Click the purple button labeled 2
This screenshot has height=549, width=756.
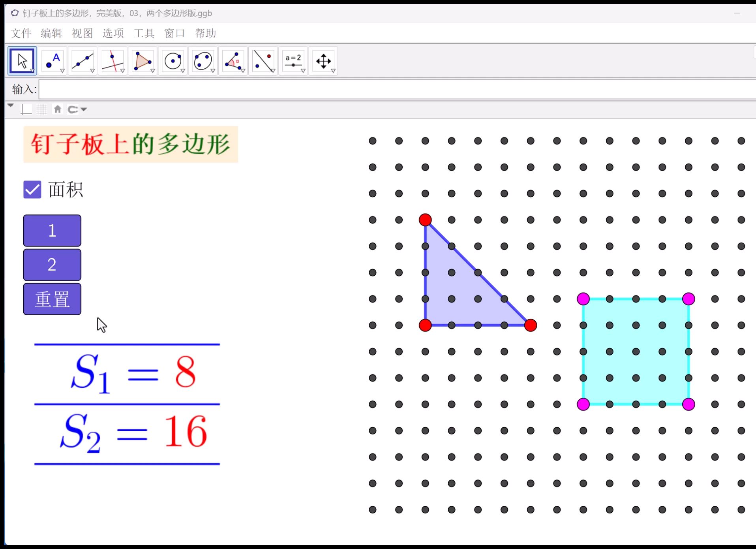52,265
